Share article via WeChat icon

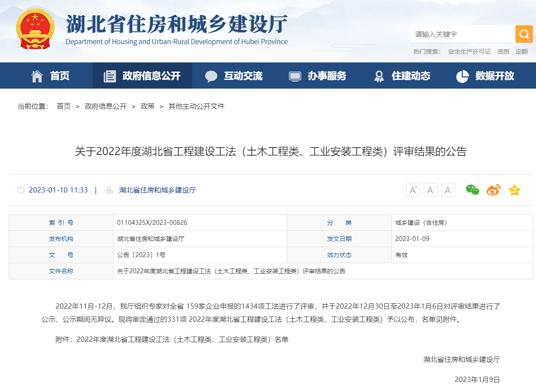coord(472,190)
